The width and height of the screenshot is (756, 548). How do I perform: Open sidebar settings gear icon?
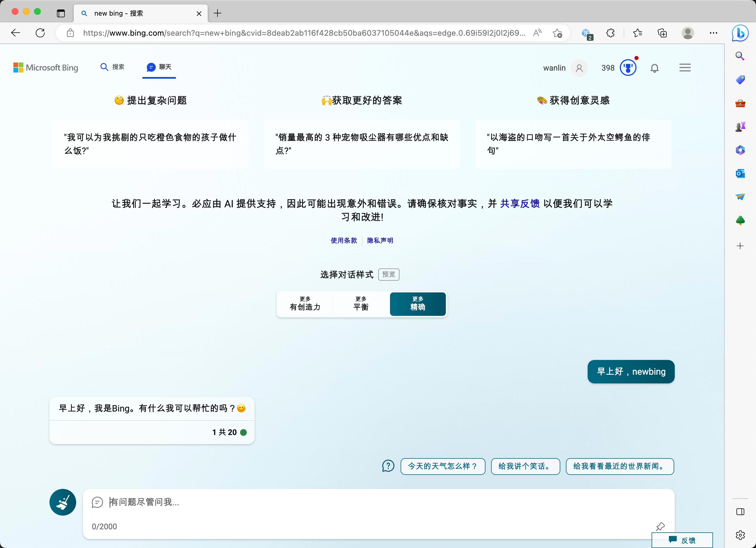pos(740,535)
